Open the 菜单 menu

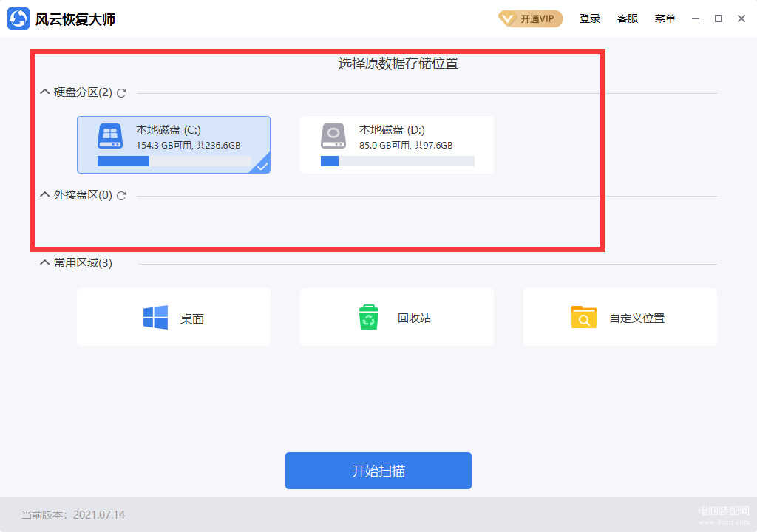pyautogui.click(x=665, y=18)
